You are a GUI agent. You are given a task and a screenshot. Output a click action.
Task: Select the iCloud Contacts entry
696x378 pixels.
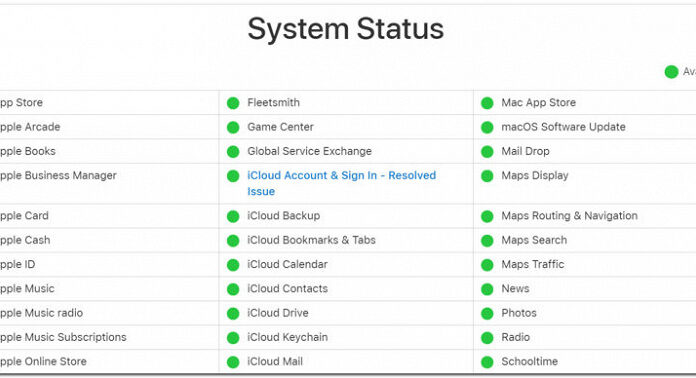click(x=287, y=288)
